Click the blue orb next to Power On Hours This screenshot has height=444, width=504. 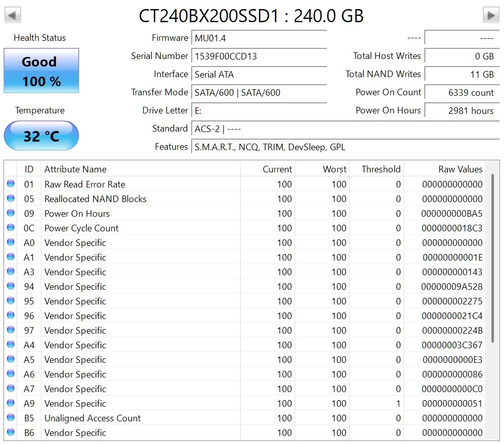tap(11, 214)
